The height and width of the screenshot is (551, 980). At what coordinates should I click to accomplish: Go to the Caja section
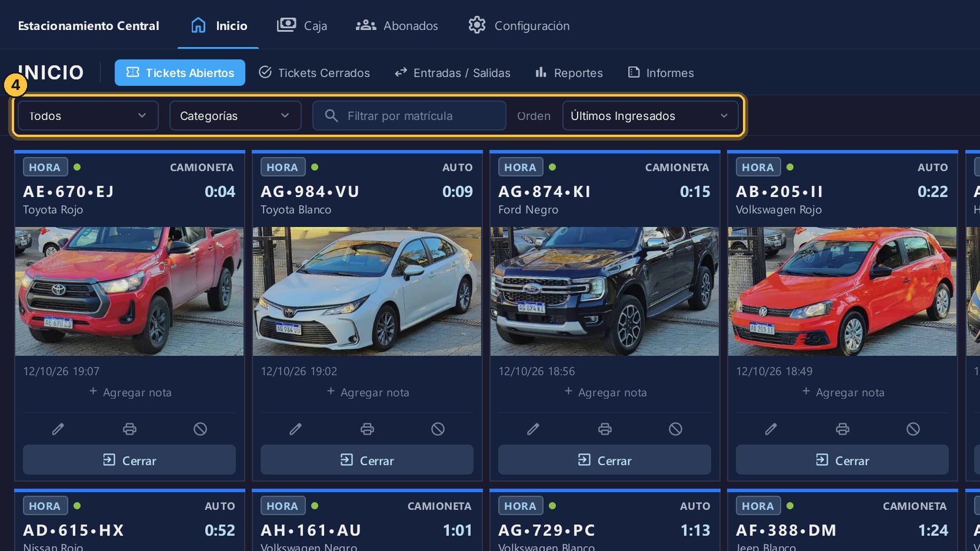click(302, 26)
